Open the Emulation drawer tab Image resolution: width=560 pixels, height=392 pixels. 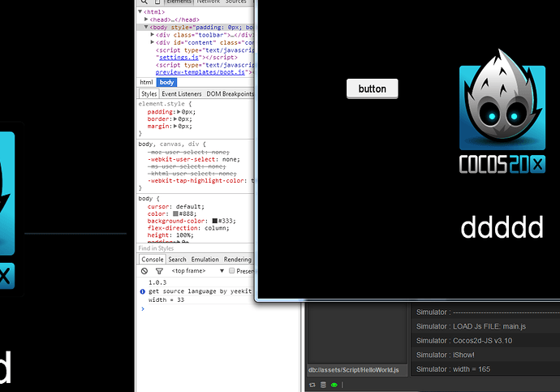[205, 259]
